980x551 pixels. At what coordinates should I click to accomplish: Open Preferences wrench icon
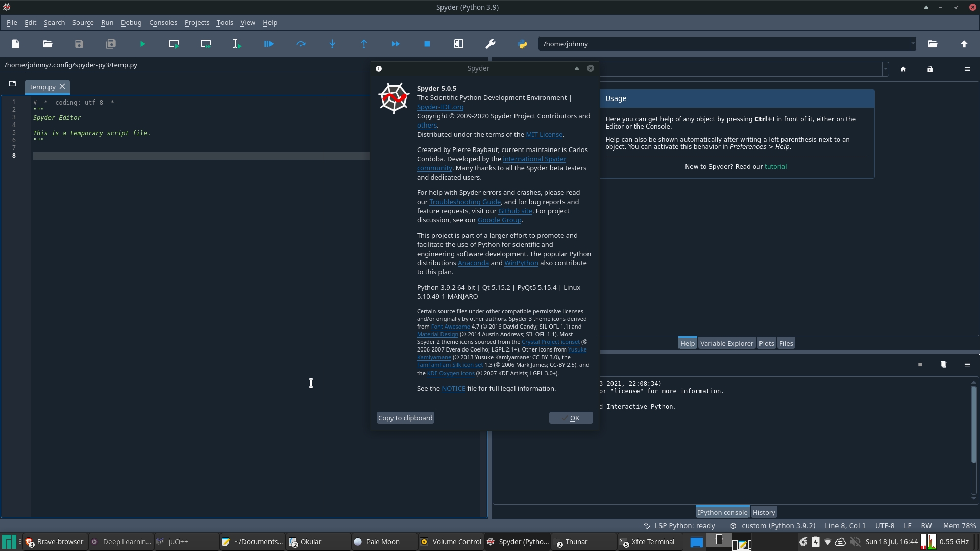(491, 44)
